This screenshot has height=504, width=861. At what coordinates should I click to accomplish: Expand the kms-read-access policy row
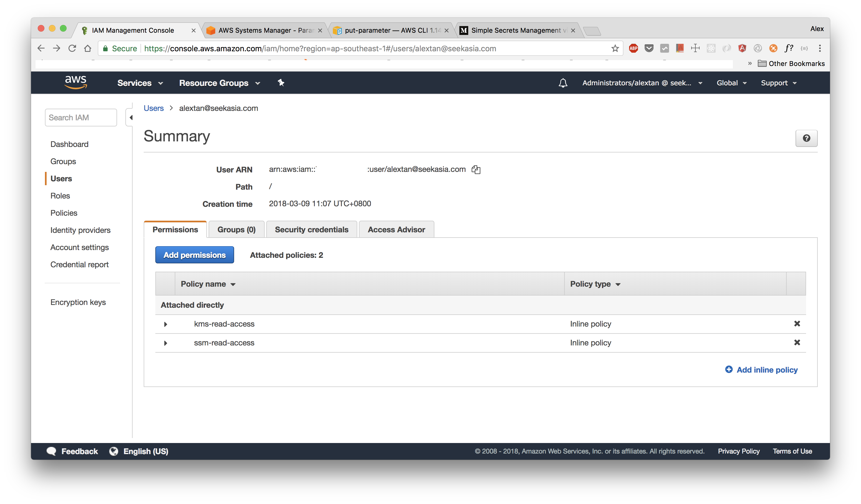(x=166, y=324)
